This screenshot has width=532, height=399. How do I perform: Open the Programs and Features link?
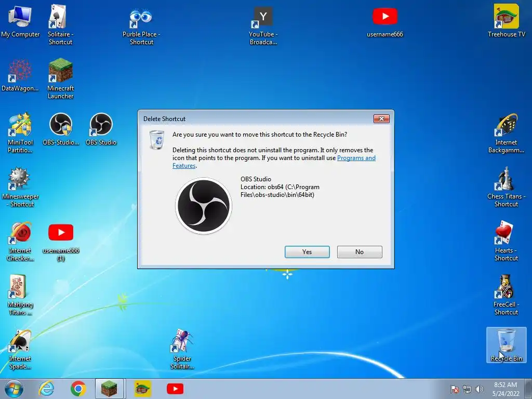pyautogui.click(x=356, y=158)
